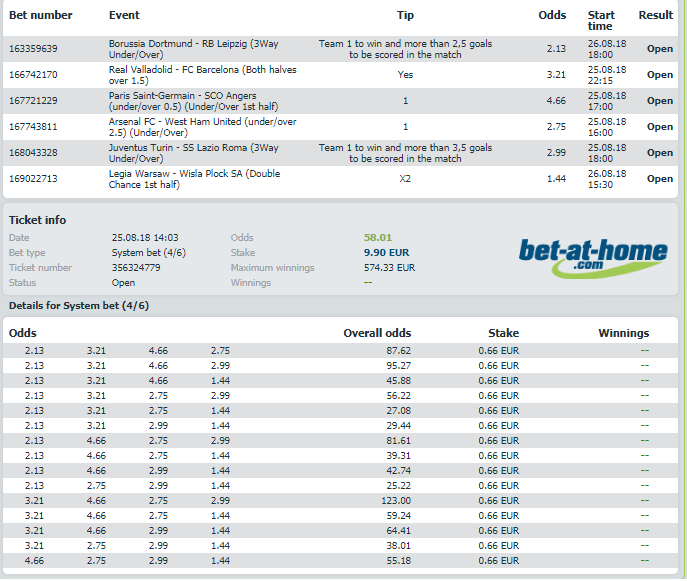Image resolution: width=687 pixels, height=581 pixels.
Task: Click the Arsenal FC - West Ham United event
Action: [202, 127]
